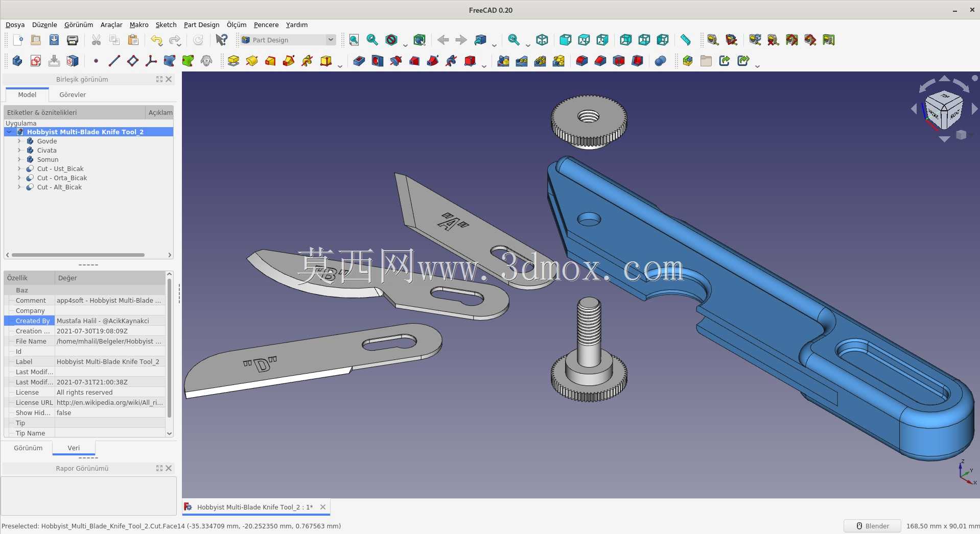980x534 pixels.
Task: Undock the Rapor Görünümü panel
Action: pos(159,468)
